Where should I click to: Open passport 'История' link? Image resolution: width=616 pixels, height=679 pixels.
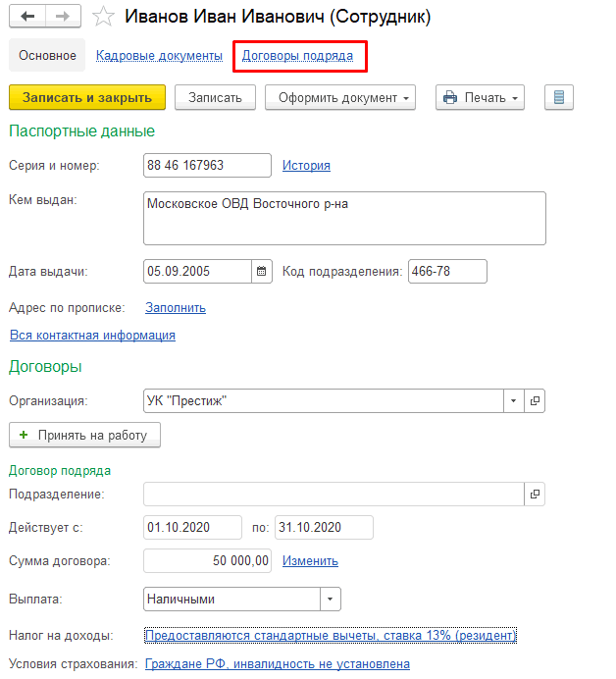click(306, 165)
